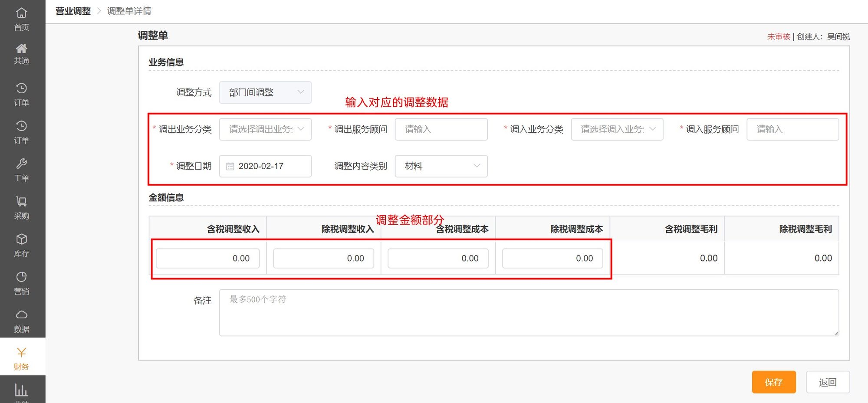Screen dimensions: 868x403
Task: Select the 财务 yen icon
Action: [22, 352]
